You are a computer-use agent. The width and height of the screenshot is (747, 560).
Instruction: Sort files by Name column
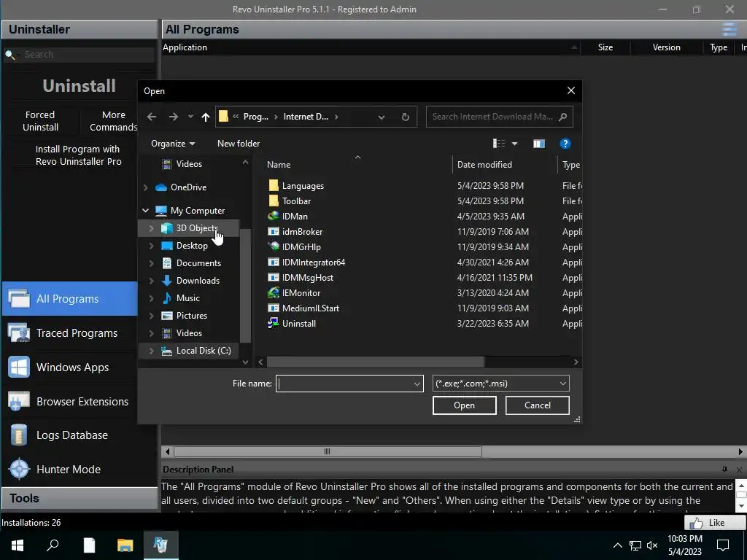(278, 165)
